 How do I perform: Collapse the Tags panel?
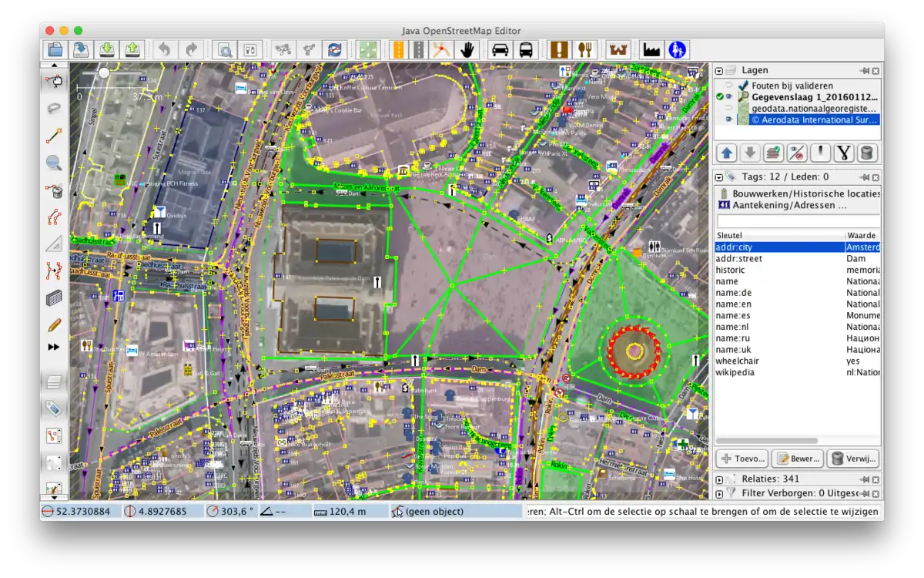point(719,176)
